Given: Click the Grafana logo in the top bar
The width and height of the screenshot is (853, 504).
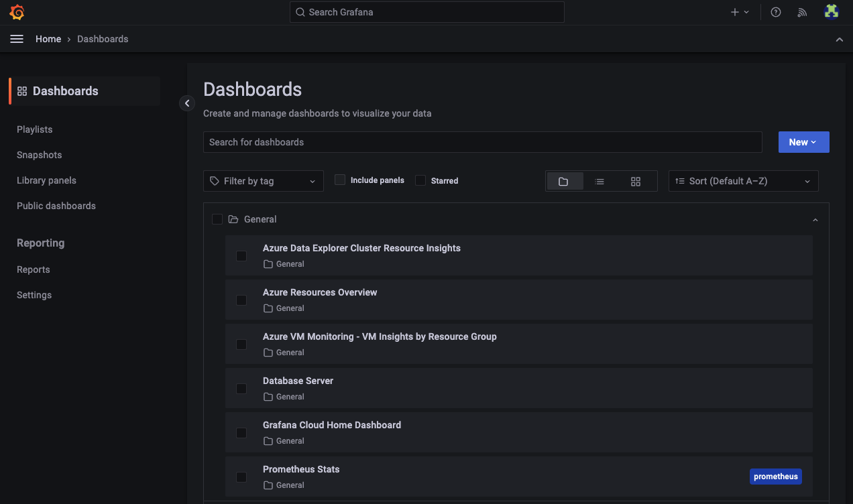Looking at the screenshot, I should (x=17, y=11).
